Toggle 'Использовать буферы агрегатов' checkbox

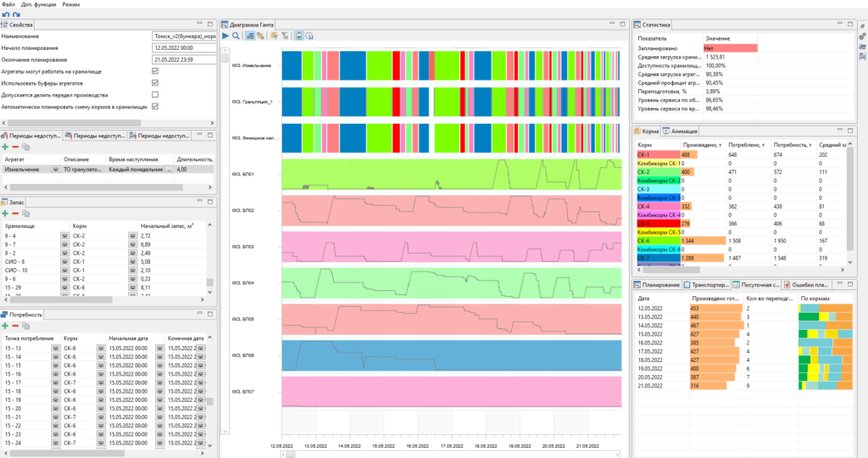point(155,83)
